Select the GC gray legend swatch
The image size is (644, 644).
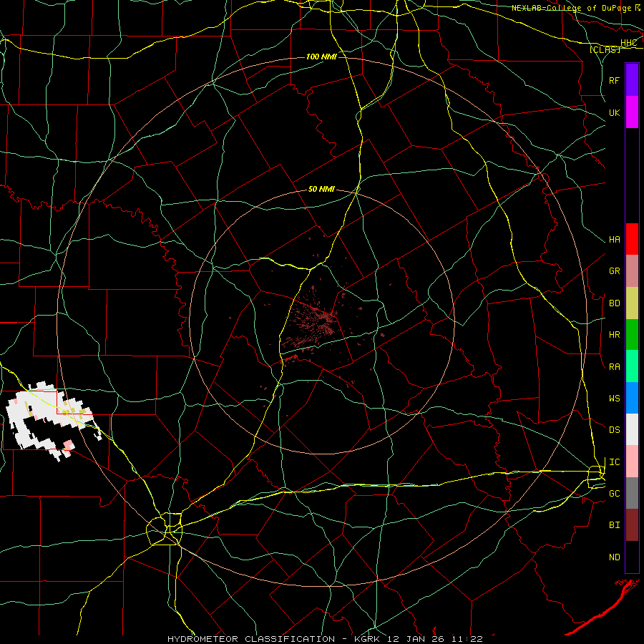(632, 493)
